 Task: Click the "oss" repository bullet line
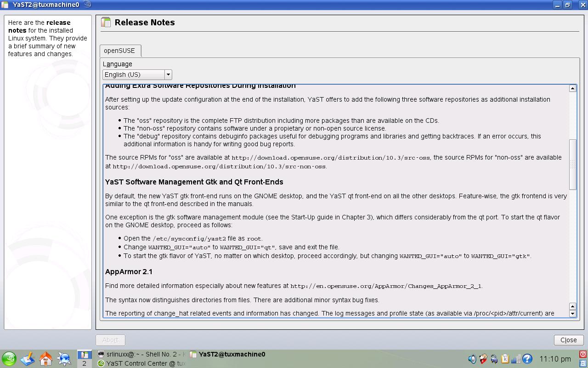pos(281,121)
